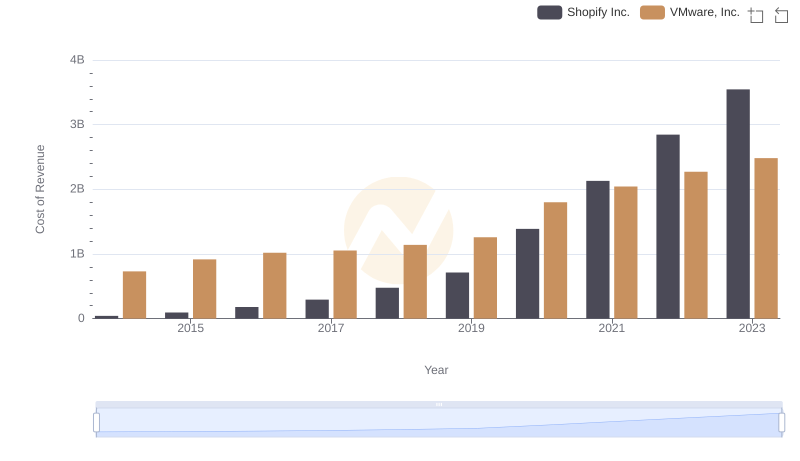Click the zoom reset icon in toolbox
The height and width of the screenshot is (461, 800).
click(x=781, y=15)
